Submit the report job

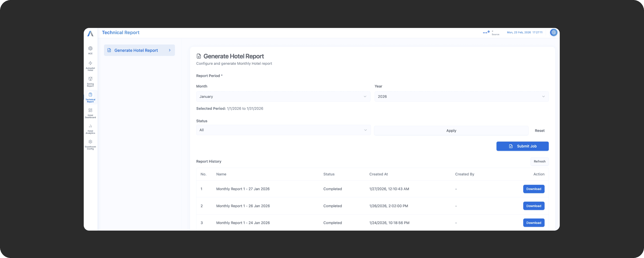coord(522,146)
